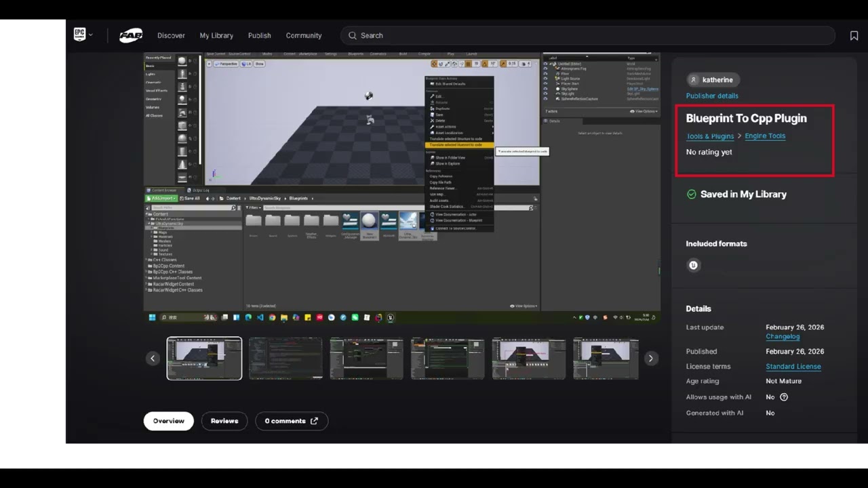
Task: Show next gallery thumbnails arrow
Action: [x=650, y=359]
